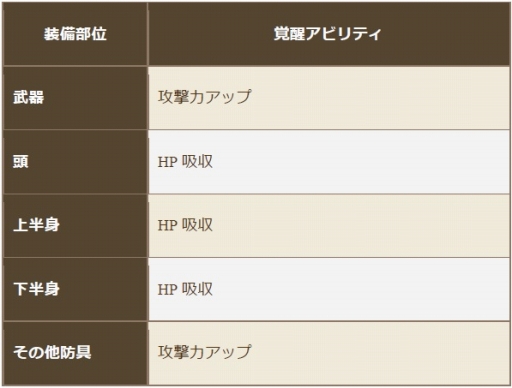512x388 pixels.
Task: Click the 装備部位 column header
Action: [x=75, y=34]
